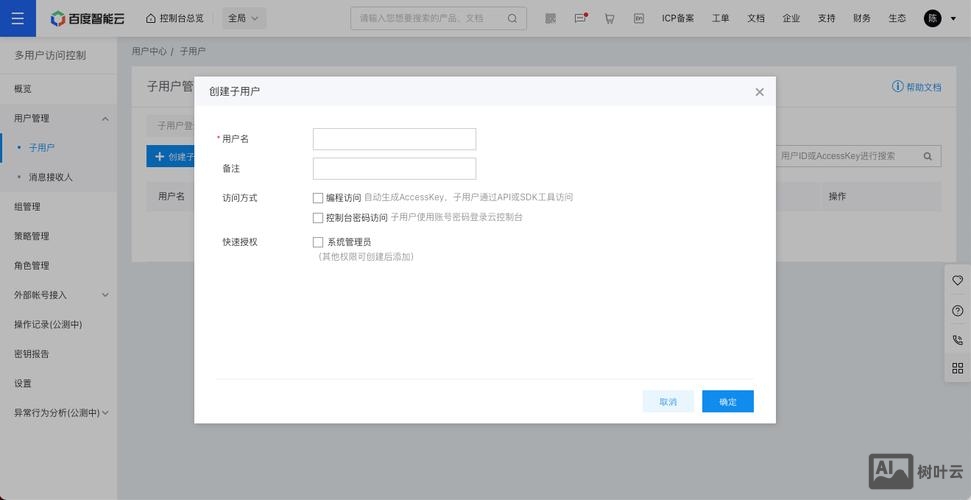Screen dimensions: 971x500
Task: Click the 备注 input field
Action: coord(394,169)
